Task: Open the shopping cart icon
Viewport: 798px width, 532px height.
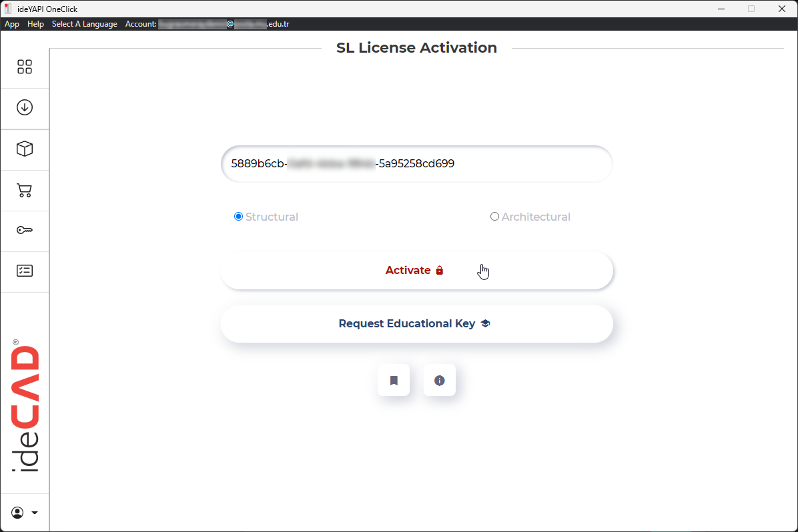Action: 25,190
